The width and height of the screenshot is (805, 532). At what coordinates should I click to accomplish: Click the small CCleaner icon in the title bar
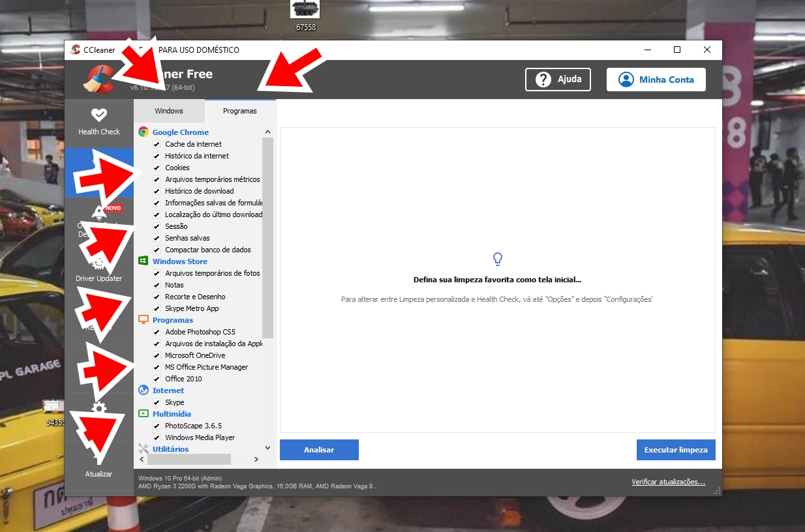(76, 50)
